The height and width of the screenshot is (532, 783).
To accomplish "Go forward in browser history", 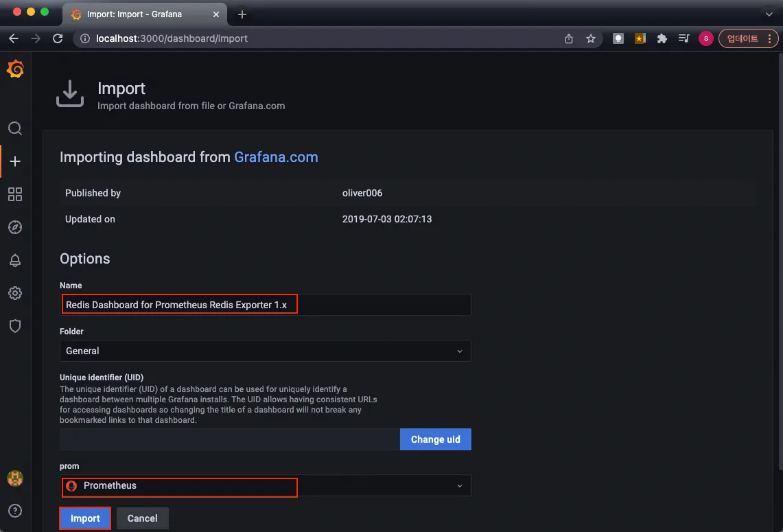I will point(36,38).
